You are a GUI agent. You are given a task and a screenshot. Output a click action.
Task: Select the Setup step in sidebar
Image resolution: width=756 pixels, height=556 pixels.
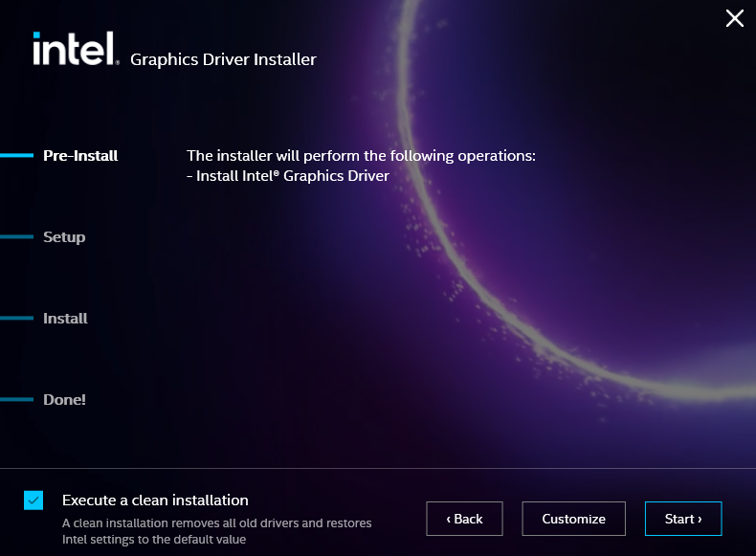[64, 237]
